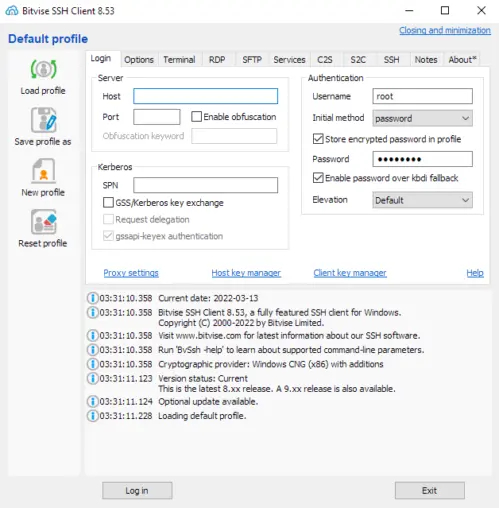Click info icon beside Version status entry
The width and height of the screenshot is (499, 508).
pos(92,378)
